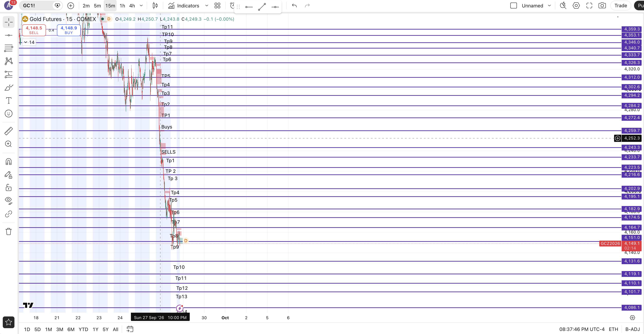Select the brush drawing tool
This screenshot has height=334, width=644.
pyautogui.click(x=8, y=88)
